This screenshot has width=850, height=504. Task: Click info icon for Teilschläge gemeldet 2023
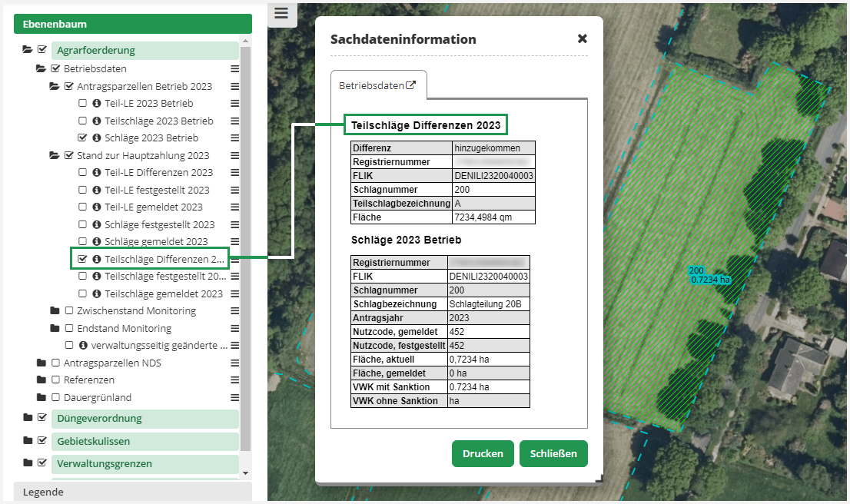click(97, 294)
